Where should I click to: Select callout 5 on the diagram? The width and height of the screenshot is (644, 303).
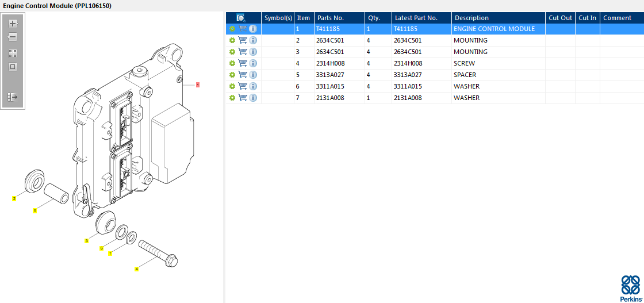pos(35,210)
